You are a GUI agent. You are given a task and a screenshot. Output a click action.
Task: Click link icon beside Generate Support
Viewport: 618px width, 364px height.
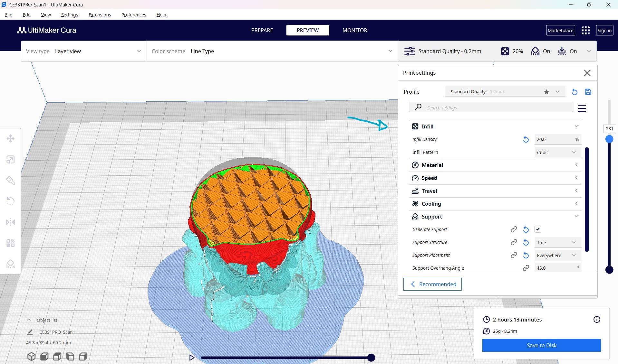514,229
